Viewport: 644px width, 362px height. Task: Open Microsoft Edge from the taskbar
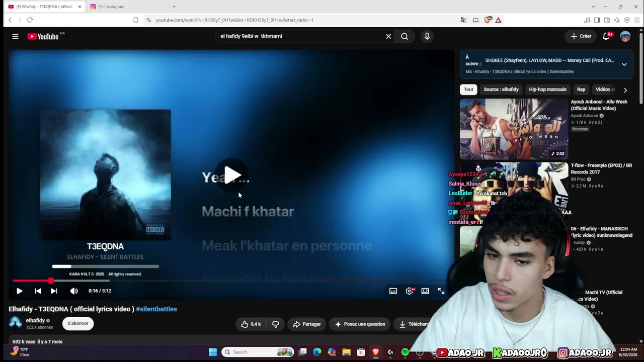pos(317,352)
